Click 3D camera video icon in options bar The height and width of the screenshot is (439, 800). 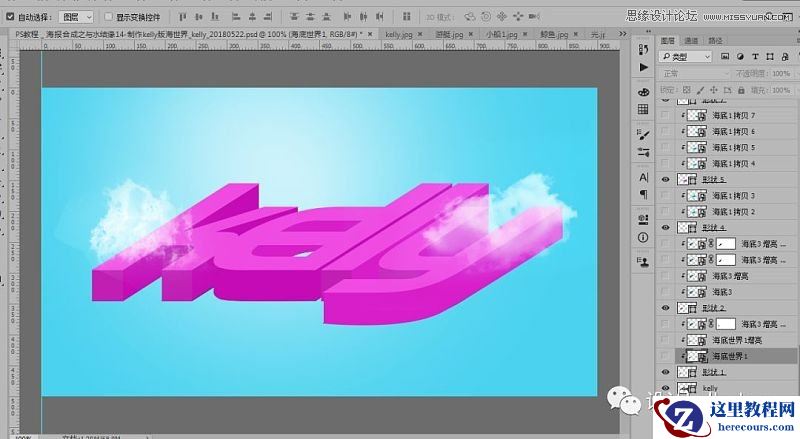click(534, 17)
